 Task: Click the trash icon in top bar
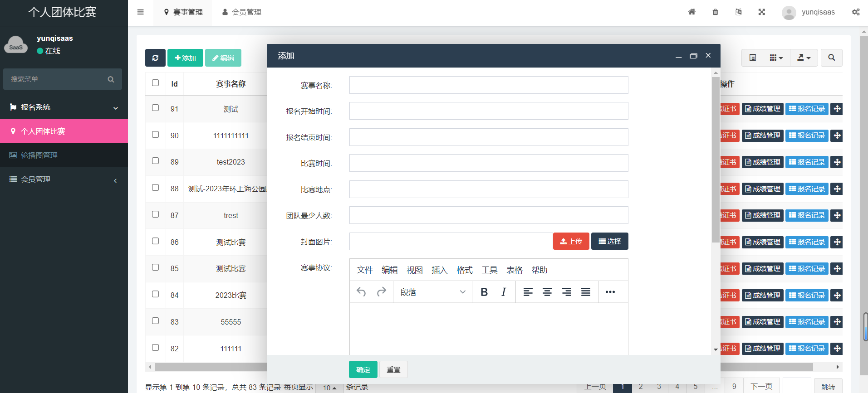pyautogui.click(x=715, y=12)
